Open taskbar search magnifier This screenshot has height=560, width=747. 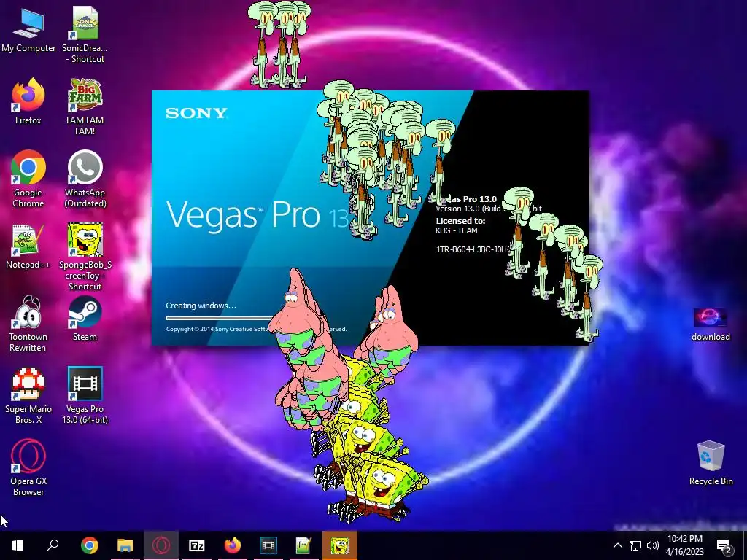pos(53,545)
